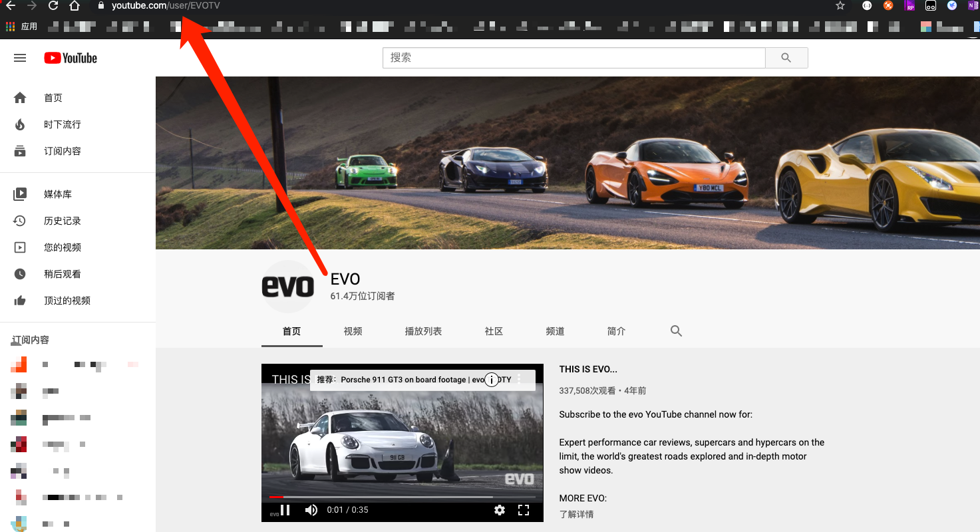This screenshot has height=532, width=980.
Task: Go back with browser back arrow
Action: [x=10, y=6]
